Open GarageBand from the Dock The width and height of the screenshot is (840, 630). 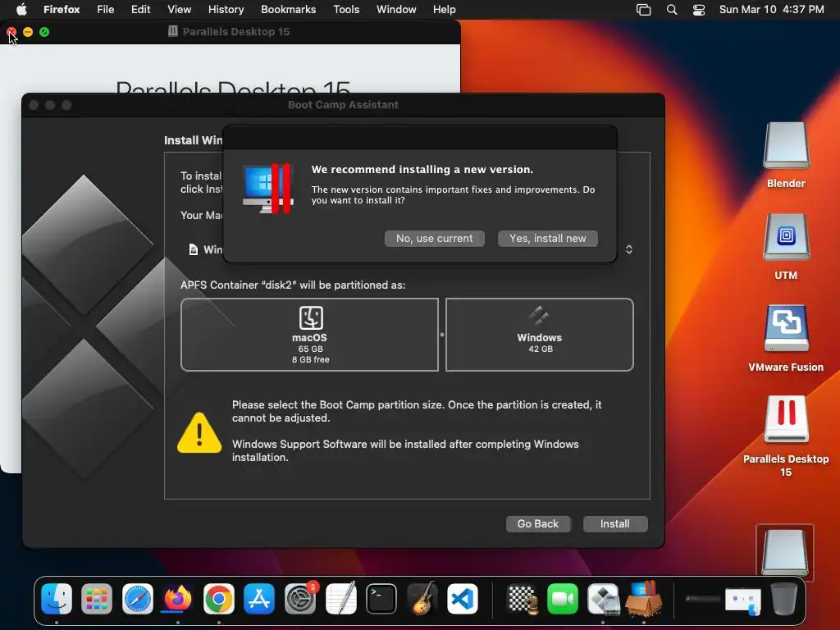tap(422, 598)
